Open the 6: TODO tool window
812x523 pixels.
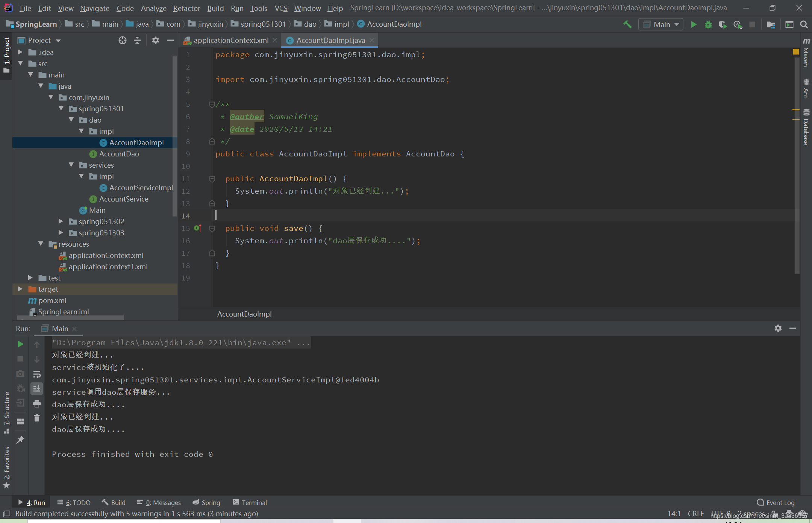point(74,502)
